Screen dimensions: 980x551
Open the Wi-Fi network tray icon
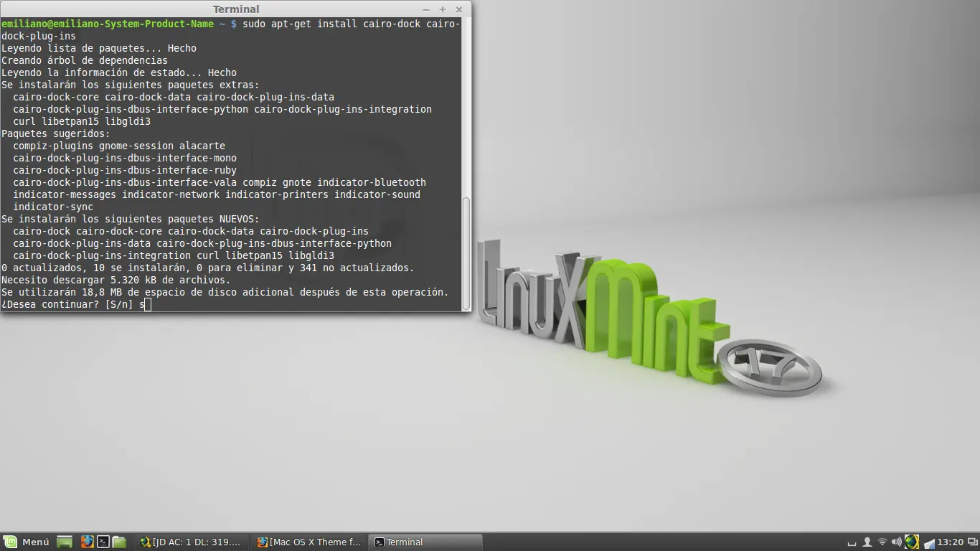882,542
